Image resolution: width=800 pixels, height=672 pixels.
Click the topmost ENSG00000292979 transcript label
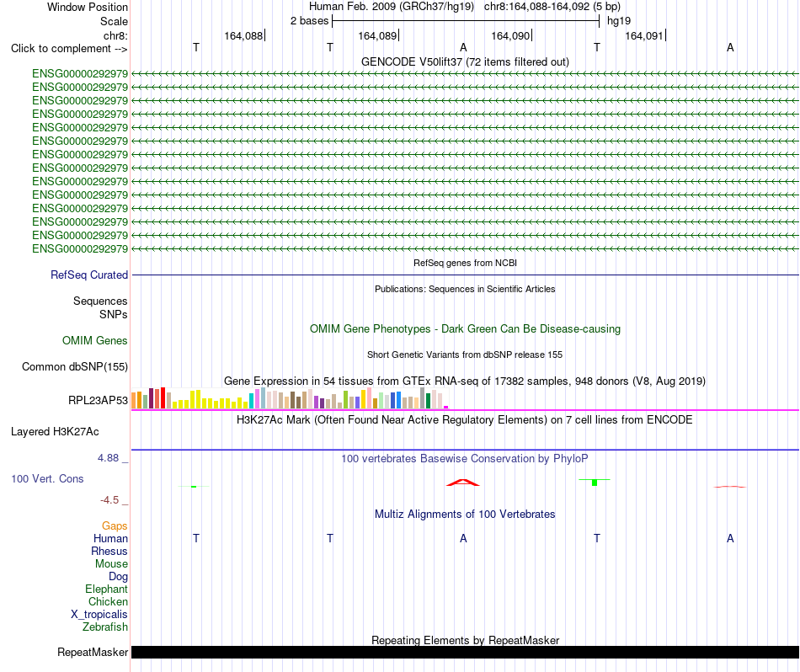coord(80,73)
